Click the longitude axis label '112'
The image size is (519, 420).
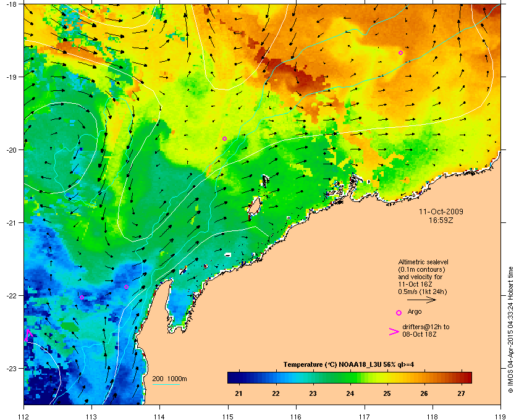pyautogui.click(x=24, y=417)
